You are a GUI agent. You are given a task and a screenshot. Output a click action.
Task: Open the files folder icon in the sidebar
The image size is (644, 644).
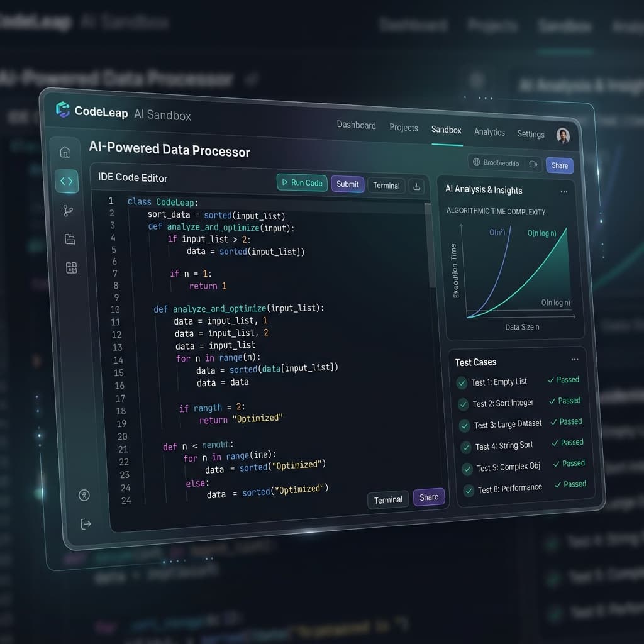(70, 239)
